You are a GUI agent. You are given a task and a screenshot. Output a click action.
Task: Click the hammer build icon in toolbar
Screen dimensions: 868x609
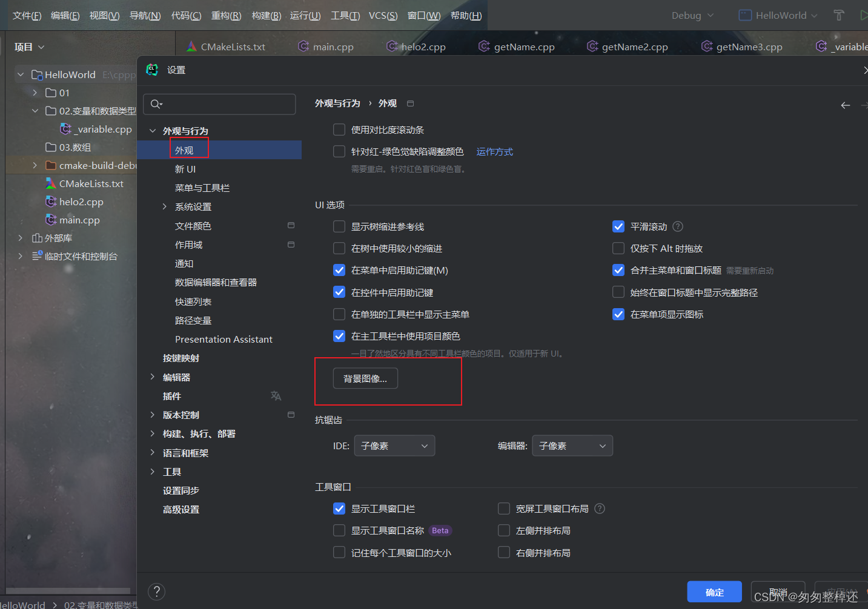[x=839, y=15]
